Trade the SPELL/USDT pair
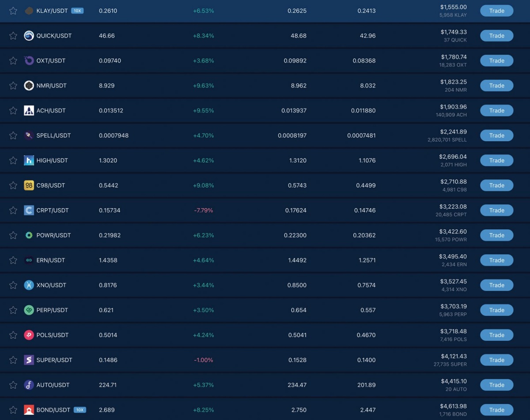530x420 pixels. pyautogui.click(x=497, y=135)
